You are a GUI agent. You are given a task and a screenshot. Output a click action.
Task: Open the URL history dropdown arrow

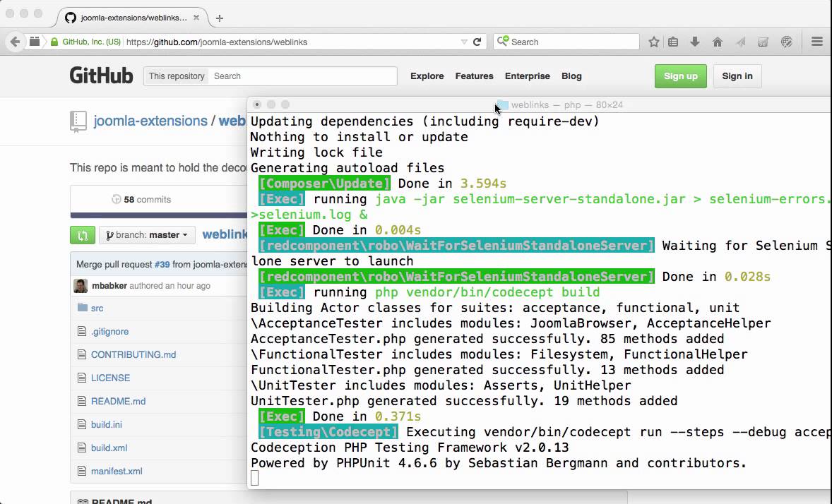[x=464, y=42]
